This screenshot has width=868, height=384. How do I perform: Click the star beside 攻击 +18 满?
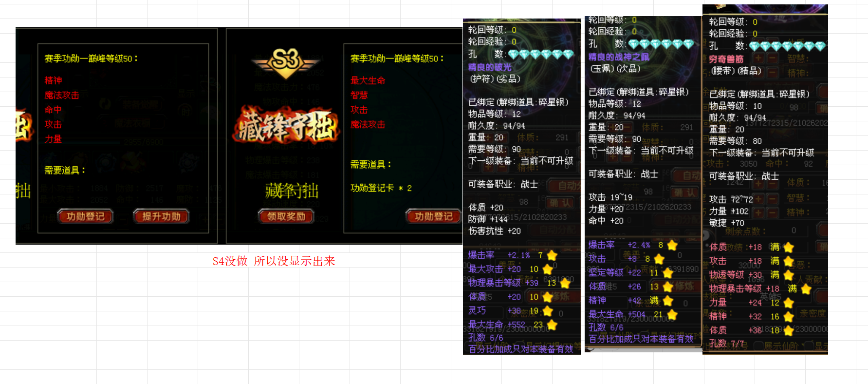pyautogui.click(x=788, y=261)
